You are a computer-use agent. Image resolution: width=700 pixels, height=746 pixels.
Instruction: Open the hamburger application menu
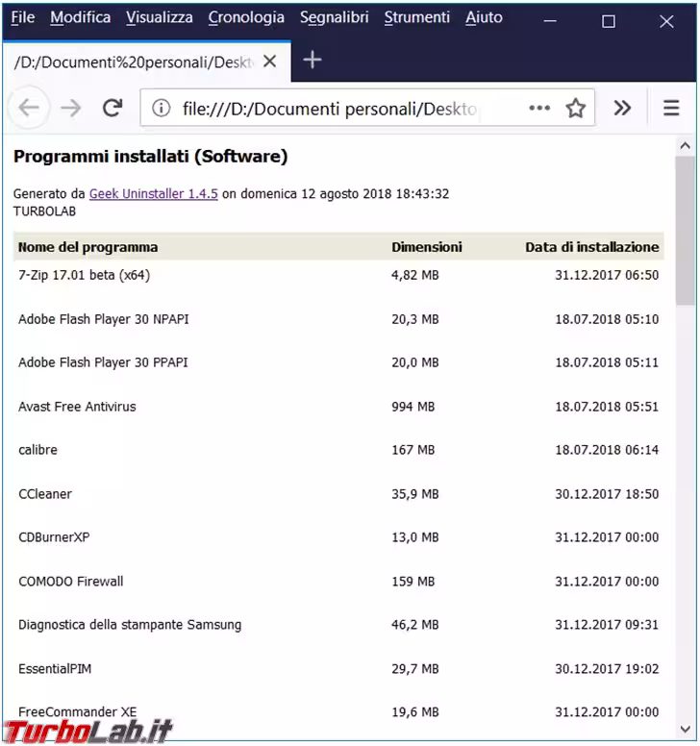point(671,109)
